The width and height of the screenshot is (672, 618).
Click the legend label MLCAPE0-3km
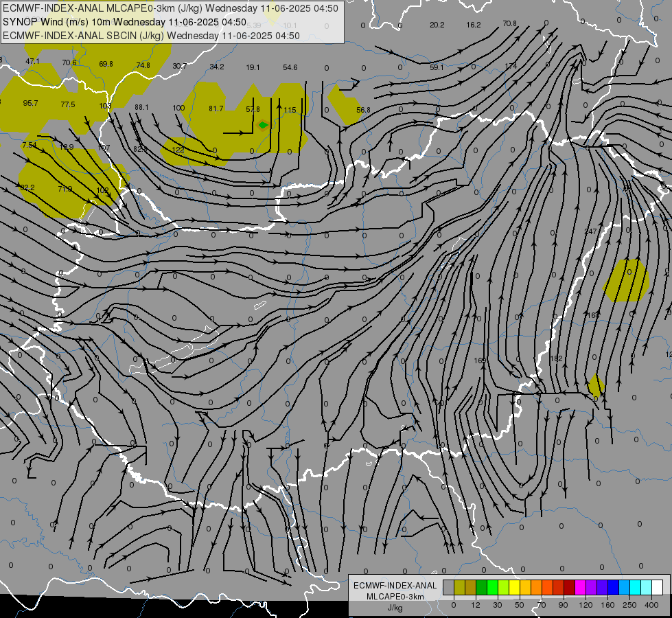click(x=395, y=597)
